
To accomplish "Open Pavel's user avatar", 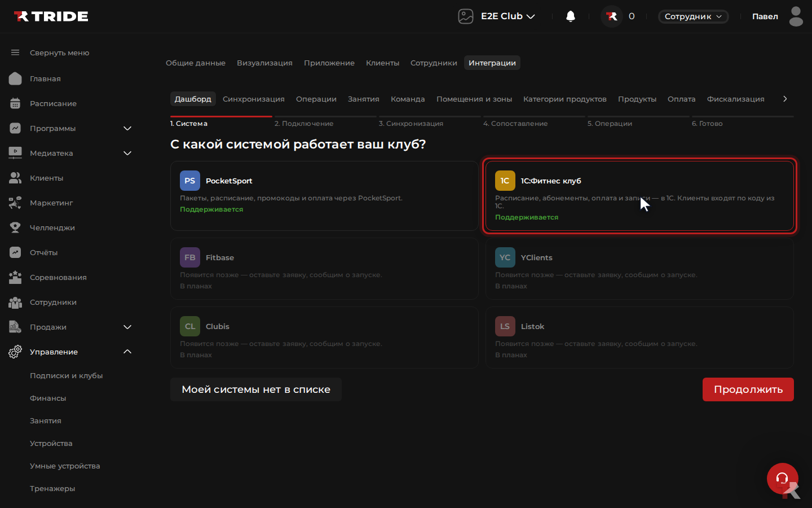I will [796, 16].
